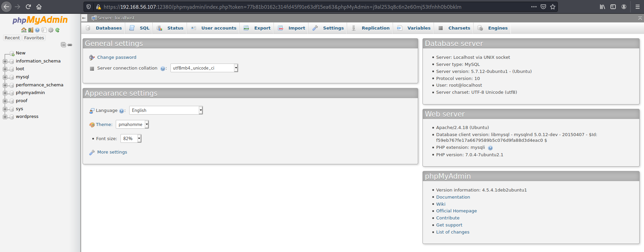Click the link-with-main-panel chain icon
This screenshot has width=644, height=252.
click(70, 45)
